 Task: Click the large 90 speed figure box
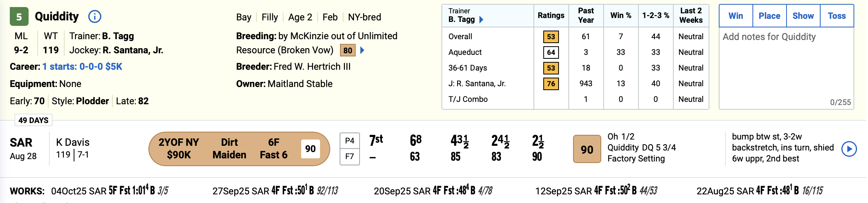click(x=587, y=149)
